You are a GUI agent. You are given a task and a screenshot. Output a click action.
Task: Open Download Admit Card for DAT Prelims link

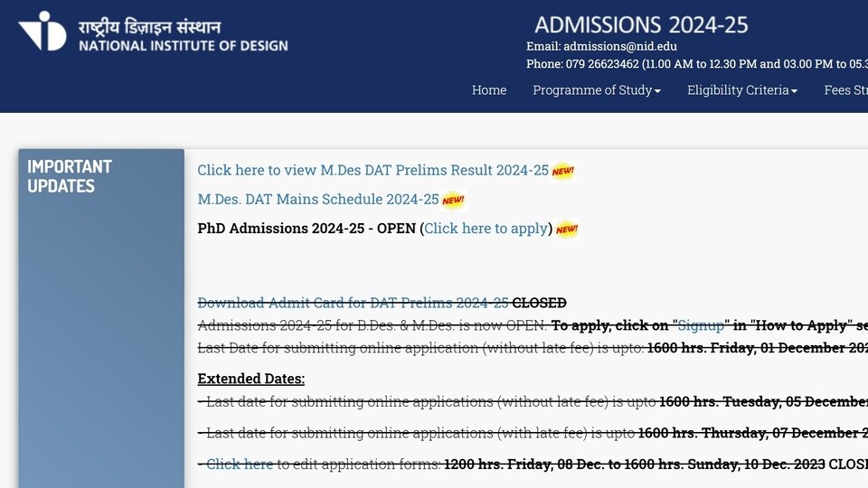[x=354, y=303]
